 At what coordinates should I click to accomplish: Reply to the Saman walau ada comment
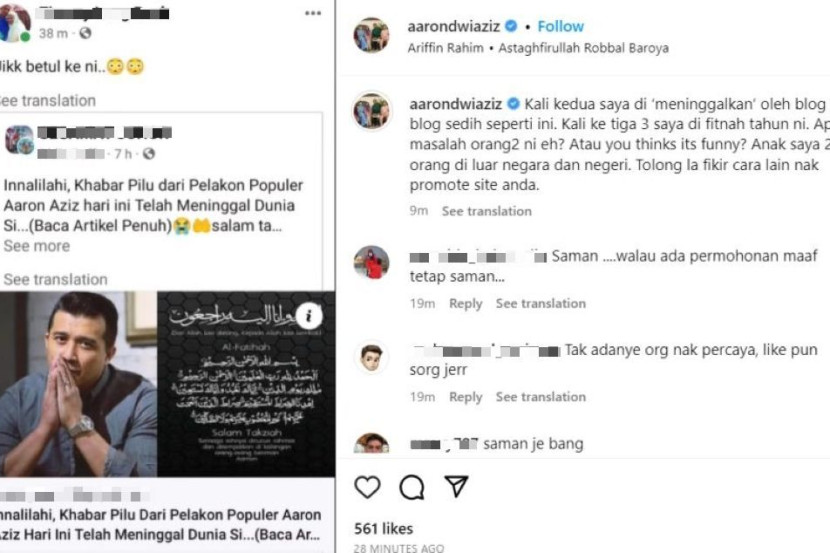[465, 304]
